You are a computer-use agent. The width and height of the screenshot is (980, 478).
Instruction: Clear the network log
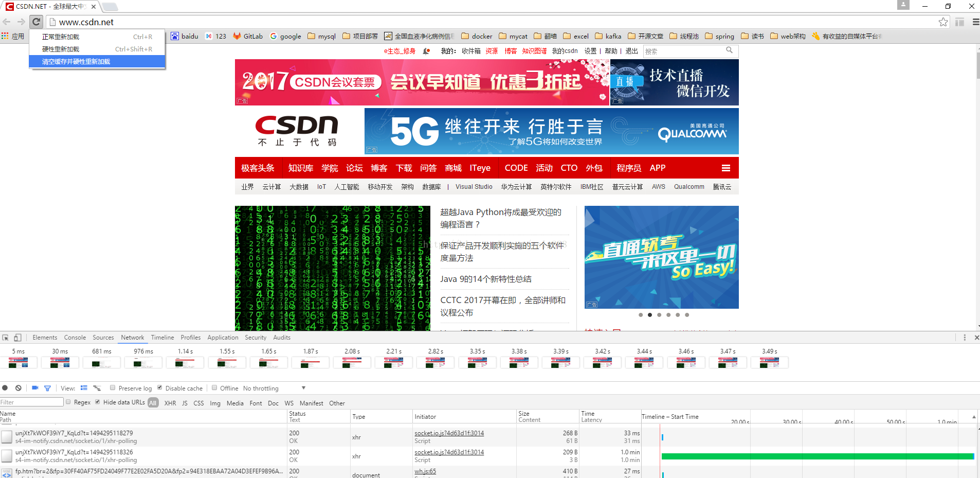(19, 388)
